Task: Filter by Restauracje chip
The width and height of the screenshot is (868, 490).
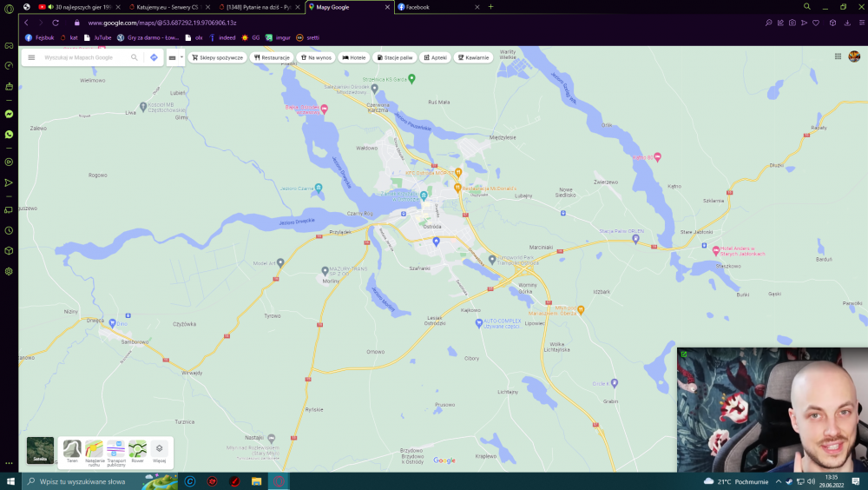Action: tap(272, 57)
